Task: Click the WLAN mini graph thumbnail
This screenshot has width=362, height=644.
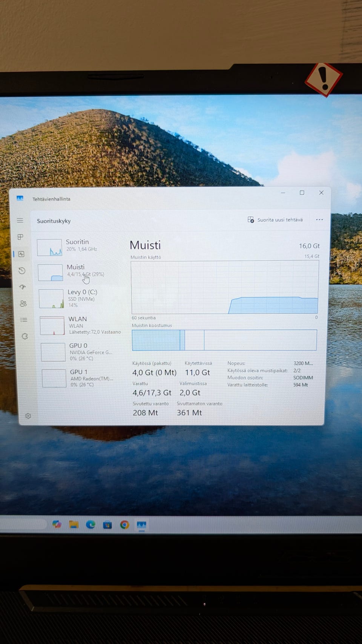Action: coord(52,326)
